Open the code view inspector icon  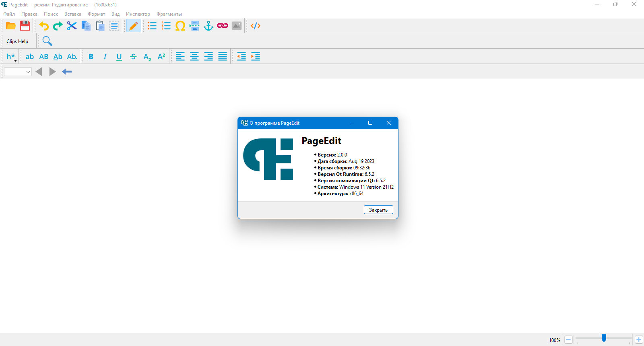click(256, 26)
